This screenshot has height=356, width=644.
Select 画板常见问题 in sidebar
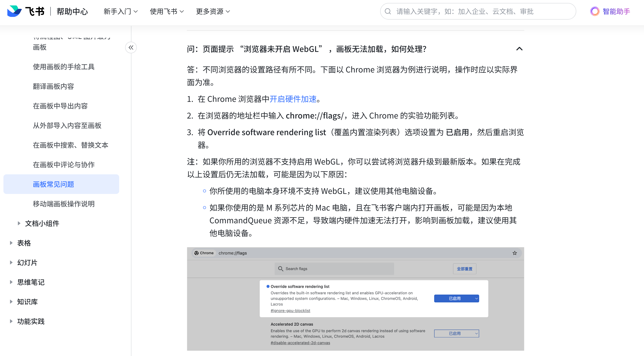tap(61, 184)
